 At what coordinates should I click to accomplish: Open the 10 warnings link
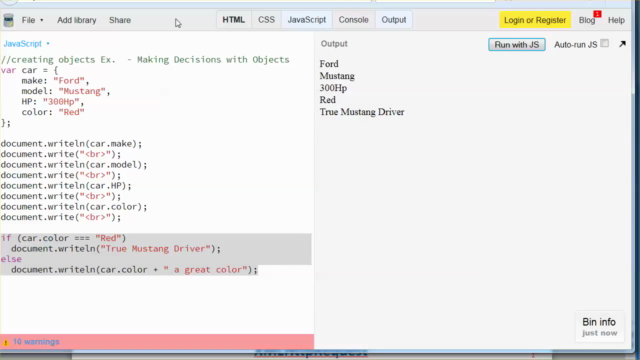click(x=36, y=342)
